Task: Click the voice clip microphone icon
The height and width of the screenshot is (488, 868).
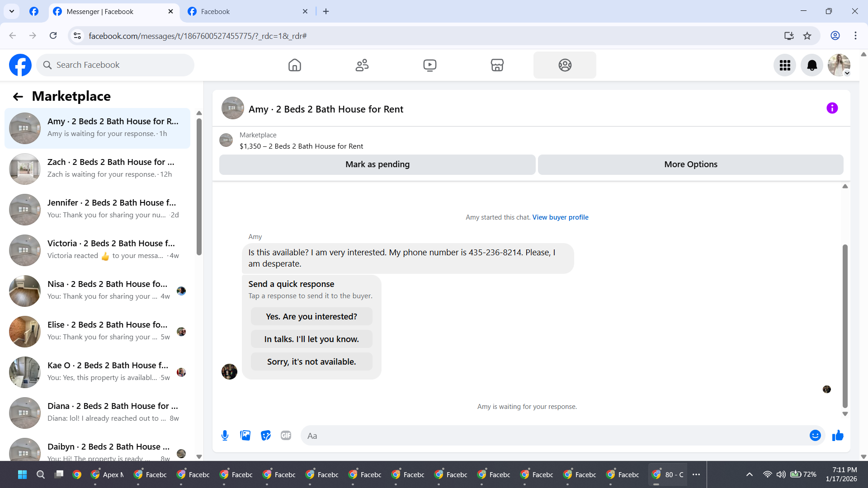Action: (x=225, y=436)
